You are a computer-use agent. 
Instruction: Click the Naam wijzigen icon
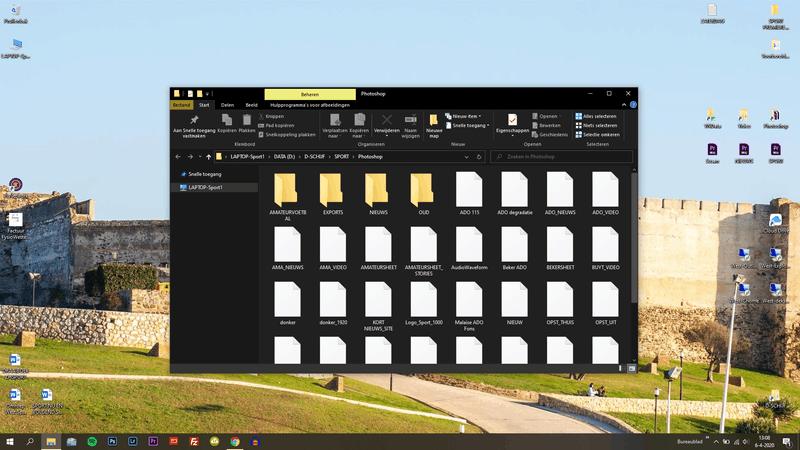click(410, 119)
